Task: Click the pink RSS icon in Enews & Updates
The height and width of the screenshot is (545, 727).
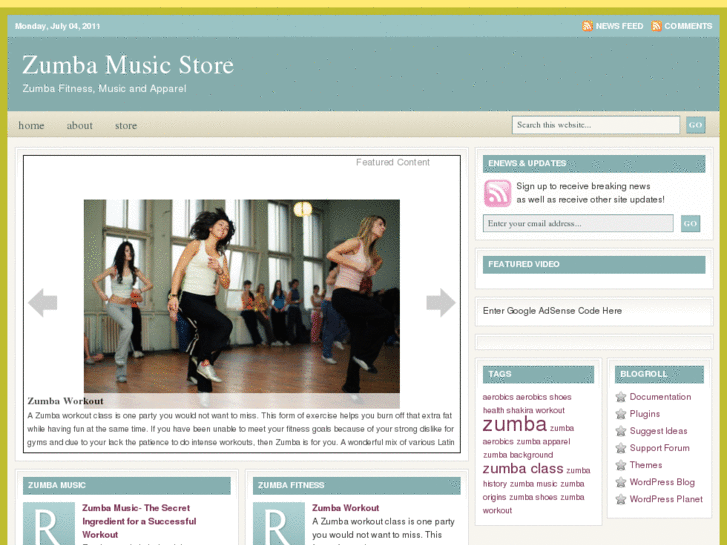Action: [x=497, y=193]
